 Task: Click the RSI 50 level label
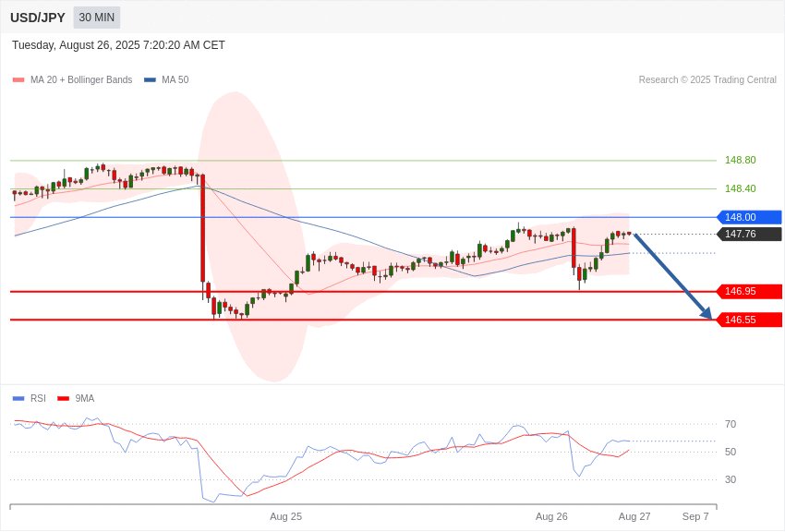(x=731, y=452)
